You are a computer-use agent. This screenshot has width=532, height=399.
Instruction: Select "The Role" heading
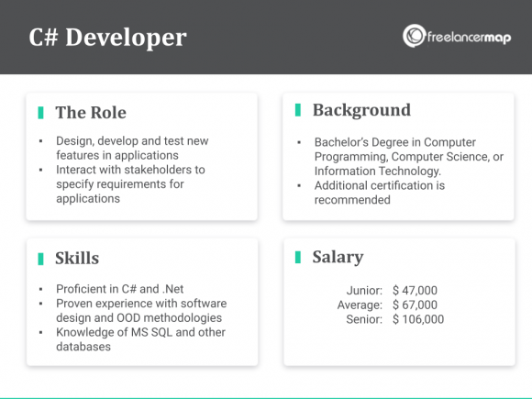click(x=91, y=113)
